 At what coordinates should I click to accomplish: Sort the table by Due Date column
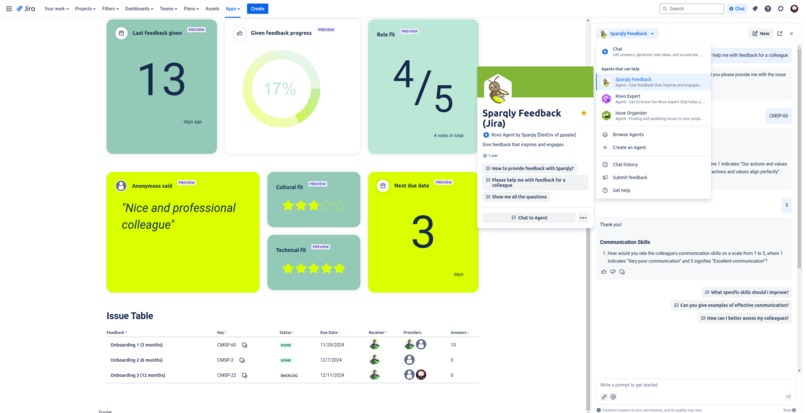pyautogui.click(x=330, y=333)
